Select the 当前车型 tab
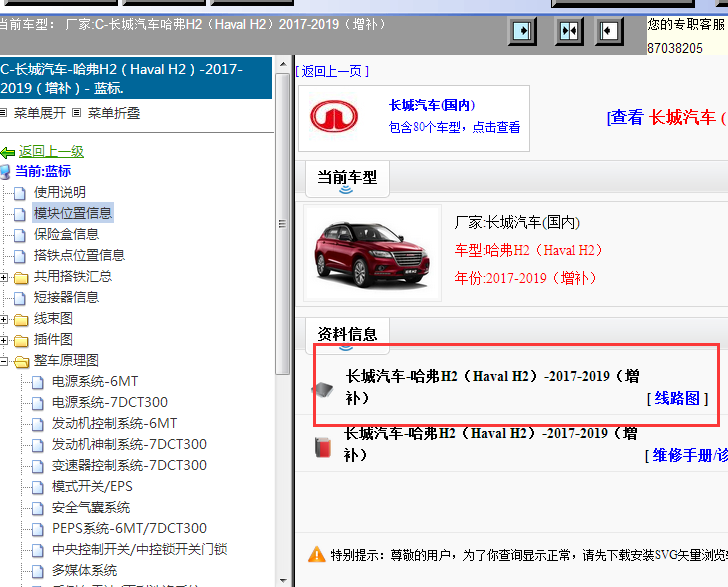 click(347, 179)
